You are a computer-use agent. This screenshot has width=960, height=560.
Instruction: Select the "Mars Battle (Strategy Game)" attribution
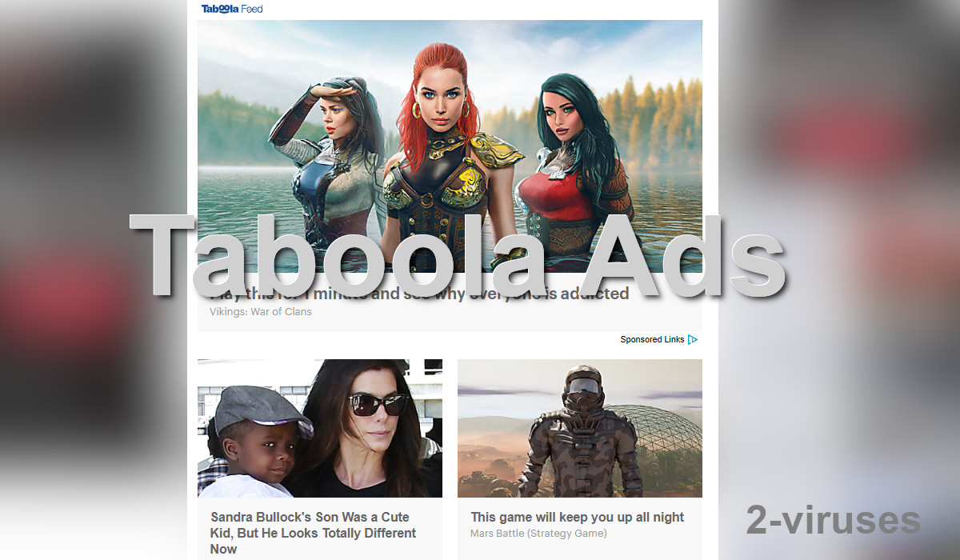pos(538,533)
